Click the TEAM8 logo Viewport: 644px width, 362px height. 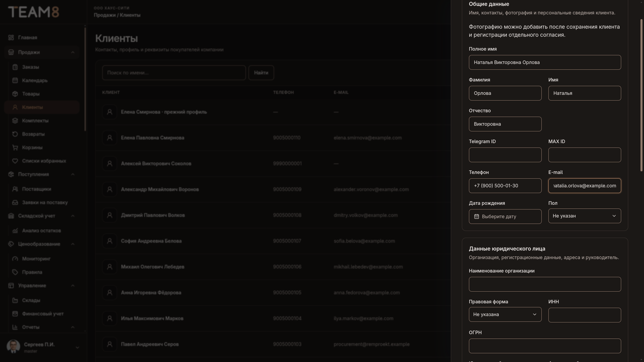(34, 12)
